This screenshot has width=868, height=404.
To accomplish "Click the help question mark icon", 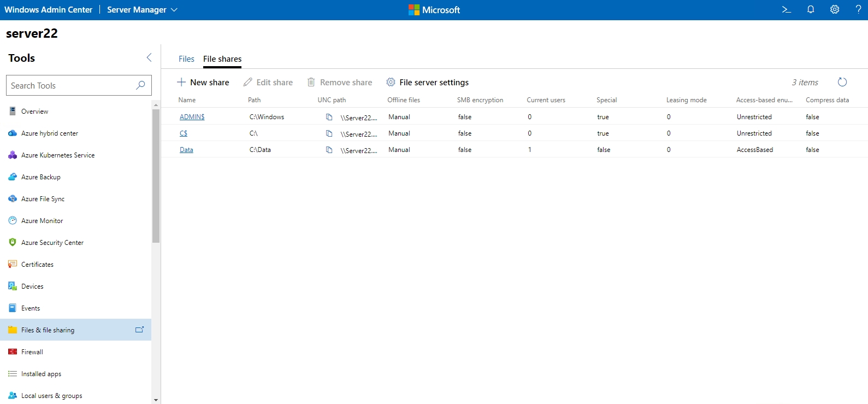I will (858, 9).
